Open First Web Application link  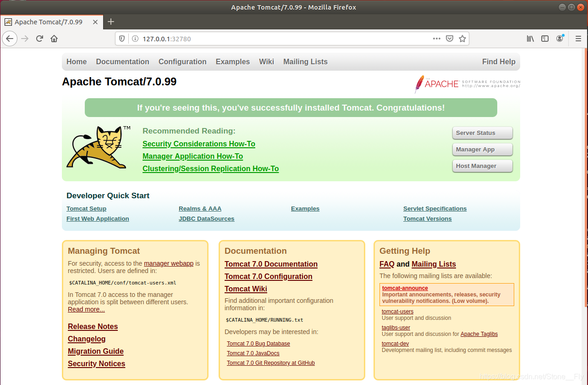pyautogui.click(x=98, y=218)
